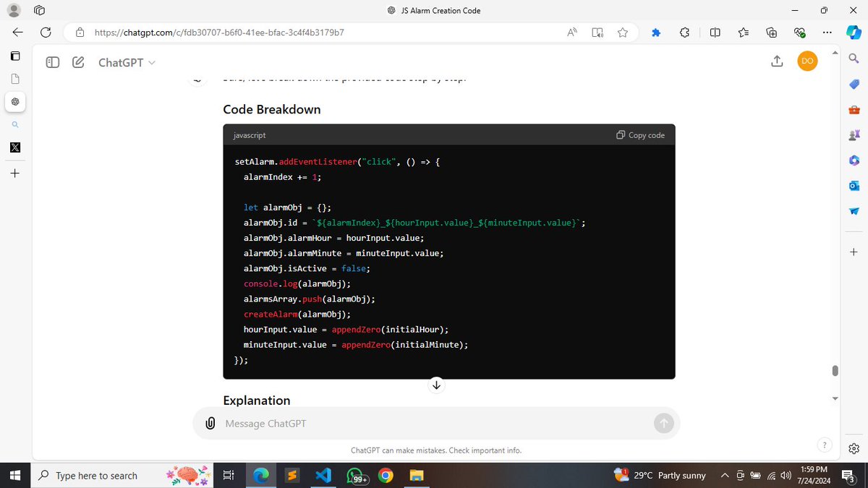Open Google Chrome from taskbar

pos(386,476)
